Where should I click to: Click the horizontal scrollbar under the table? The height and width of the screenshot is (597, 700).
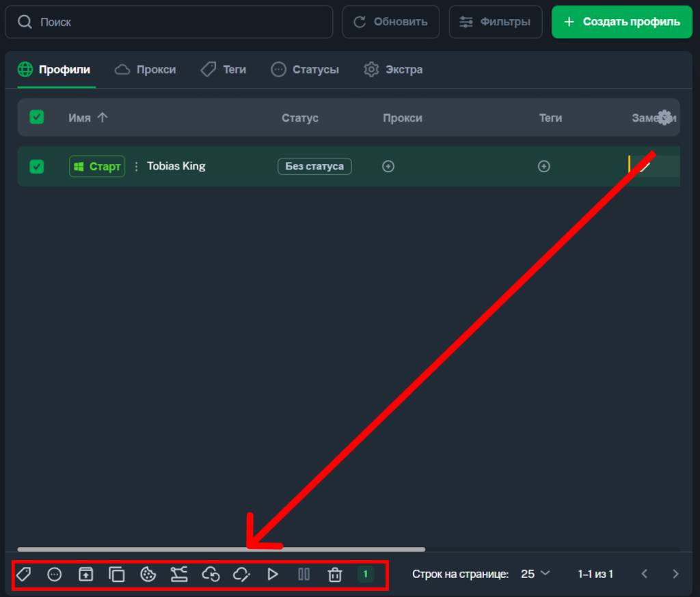(221, 549)
